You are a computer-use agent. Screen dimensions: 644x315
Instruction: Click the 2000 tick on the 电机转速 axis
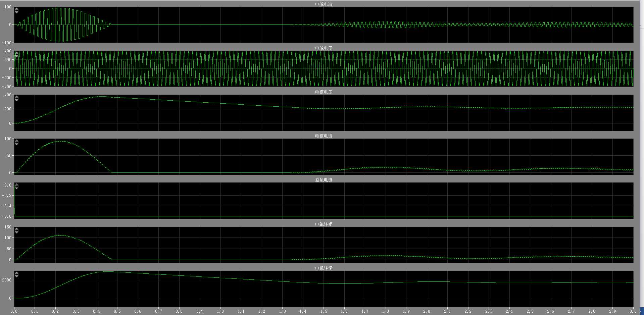[x=6, y=280]
